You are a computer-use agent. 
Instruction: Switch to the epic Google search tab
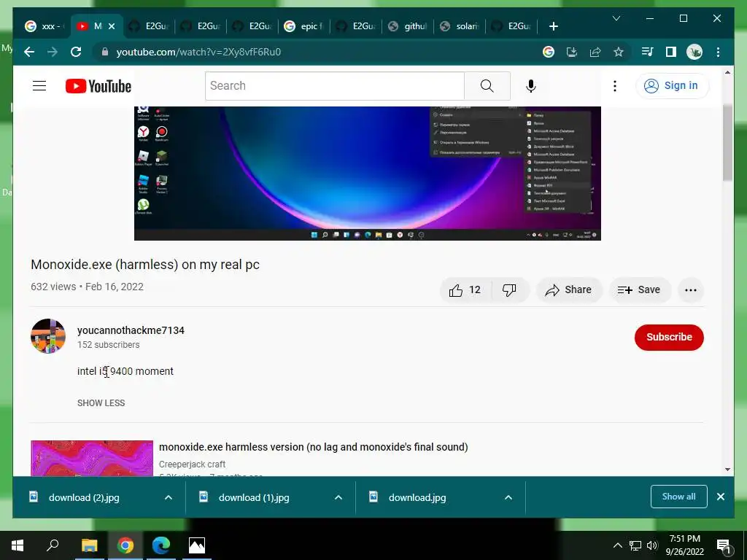click(x=303, y=26)
